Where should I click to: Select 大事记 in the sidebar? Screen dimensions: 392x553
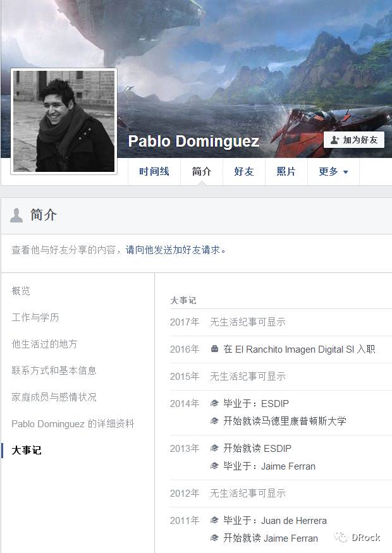pos(27,450)
